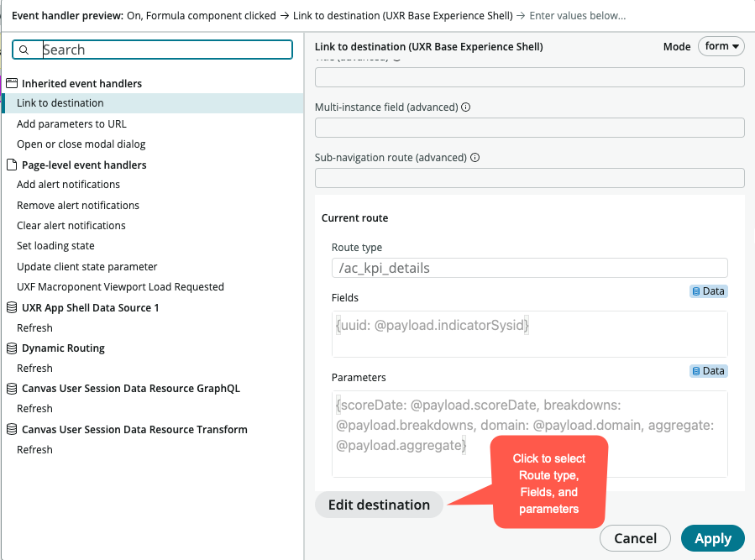Click the search magnifier icon
755x560 pixels.
click(25, 50)
